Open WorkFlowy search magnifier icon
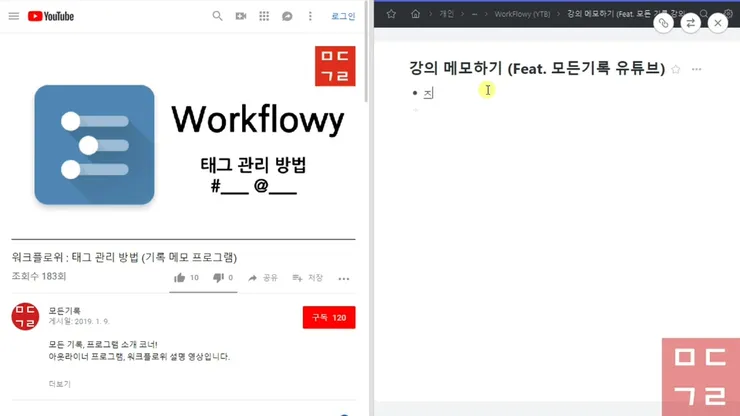740x416 pixels. click(x=704, y=14)
